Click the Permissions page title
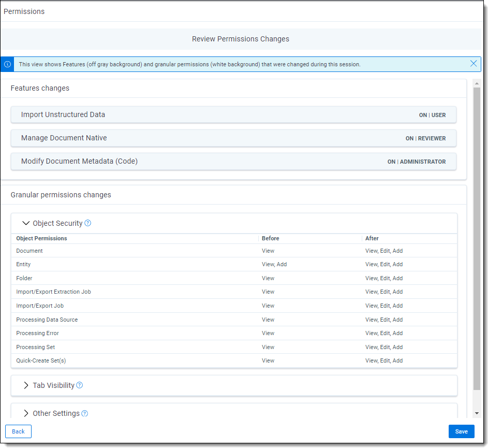Screen dimensions: 488x448 pyautogui.click(x=24, y=11)
